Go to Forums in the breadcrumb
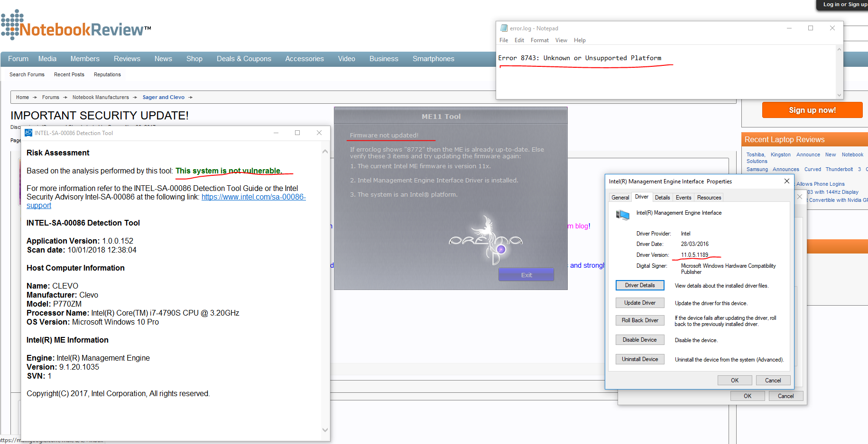868x444 pixels. (x=51, y=97)
